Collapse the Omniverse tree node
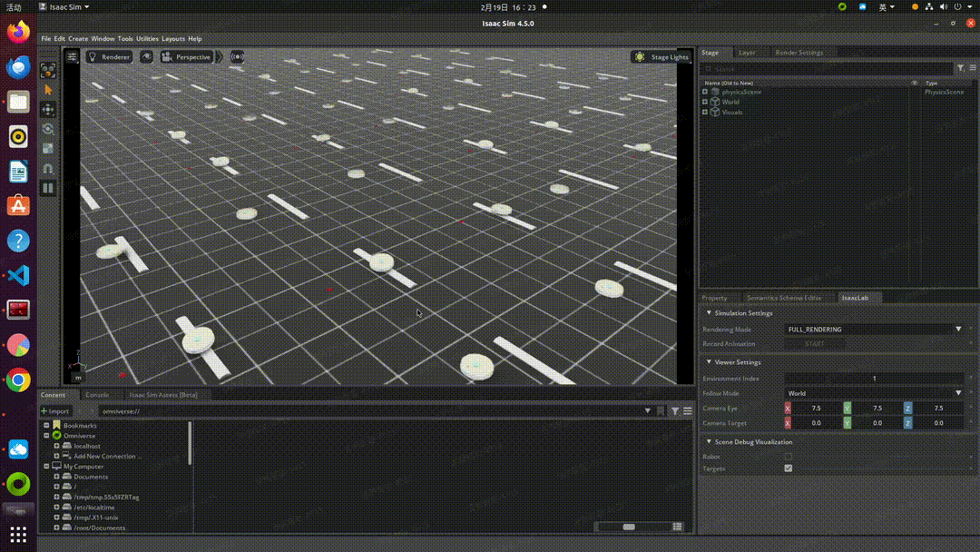 46,436
